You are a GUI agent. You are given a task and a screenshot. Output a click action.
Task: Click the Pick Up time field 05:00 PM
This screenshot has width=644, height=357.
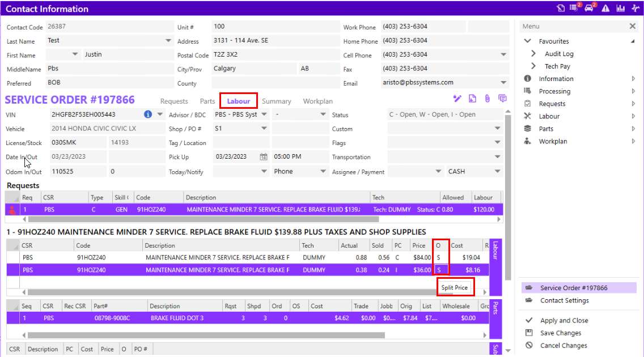pos(299,157)
